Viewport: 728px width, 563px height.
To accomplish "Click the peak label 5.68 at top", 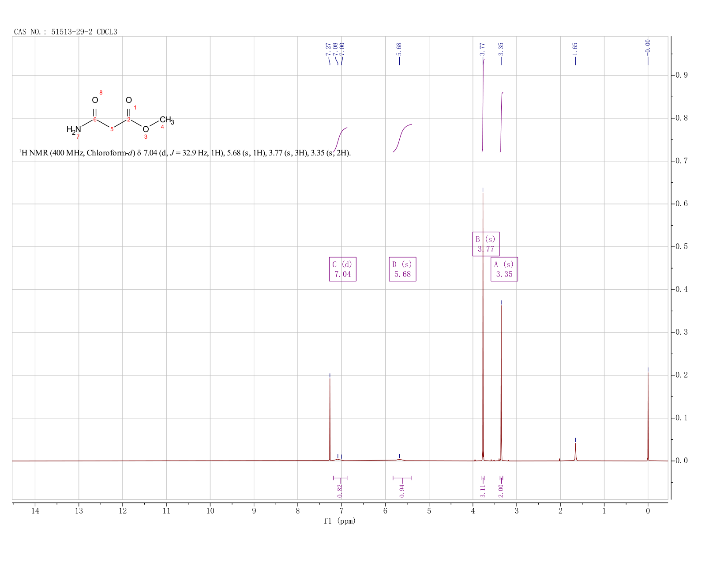I will [x=399, y=49].
